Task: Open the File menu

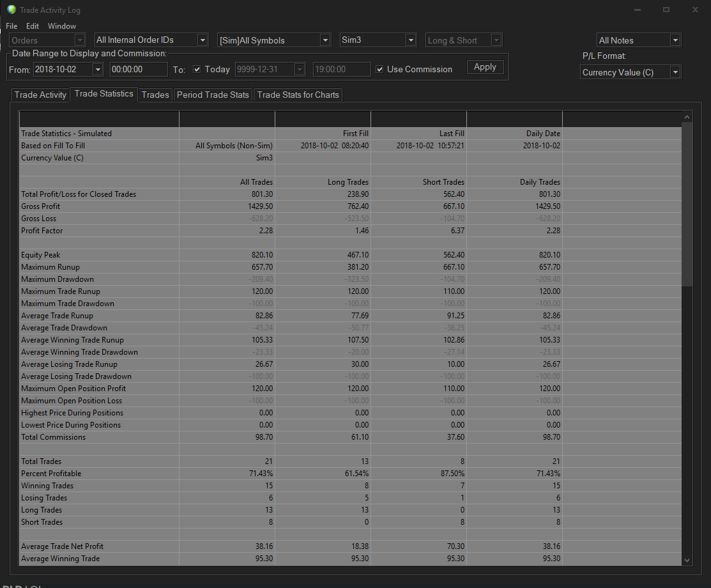Action: point(11,26)
